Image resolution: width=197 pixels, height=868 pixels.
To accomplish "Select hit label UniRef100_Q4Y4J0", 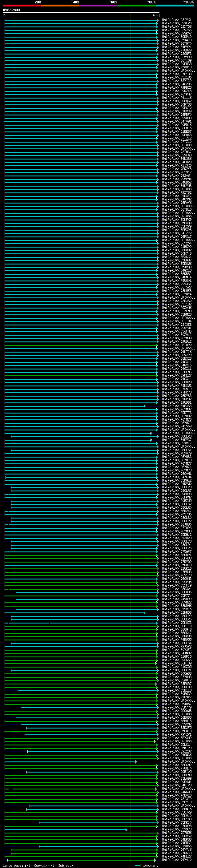I will pos(176,860).
